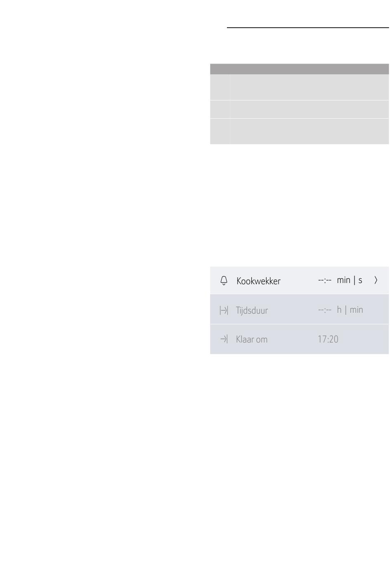This screenshot has width=392, height=566.
Task: Click the narrow cell of the first table row
Action: [220, 87]
